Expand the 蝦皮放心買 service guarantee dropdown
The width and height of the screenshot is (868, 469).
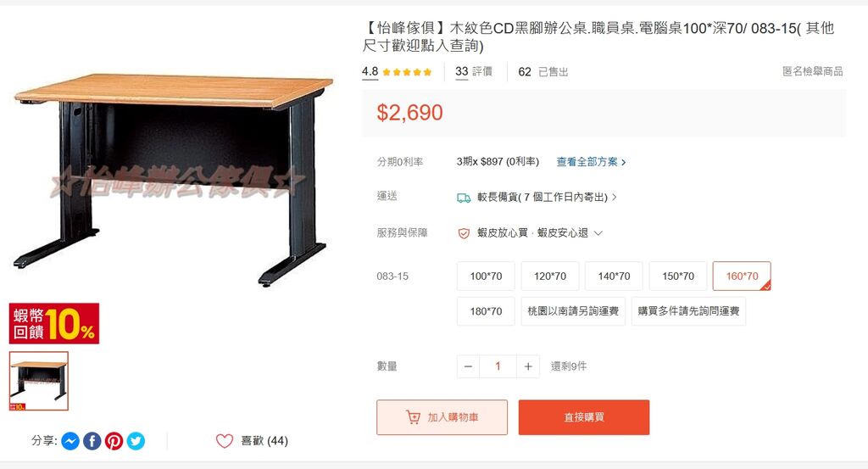click(598, 233)
